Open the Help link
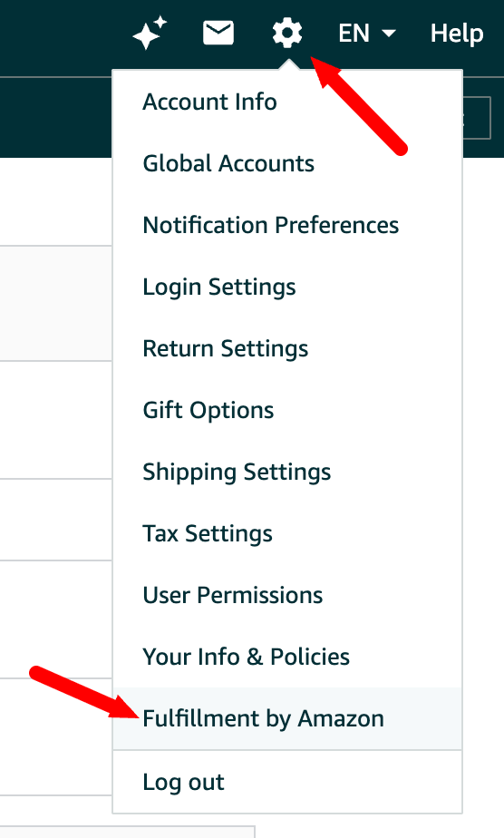The image size is (504, 838). [457, 34]
